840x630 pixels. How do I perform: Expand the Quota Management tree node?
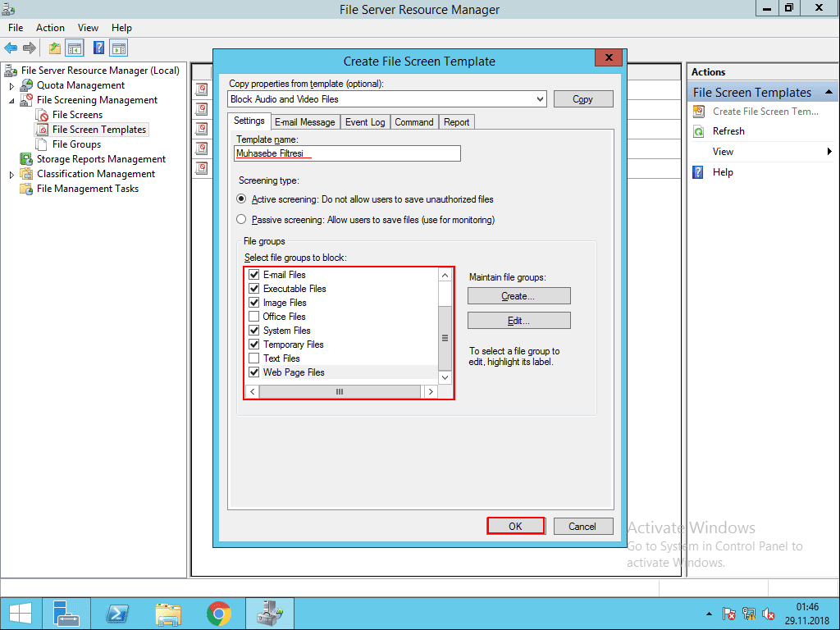(x=13, y=84)
